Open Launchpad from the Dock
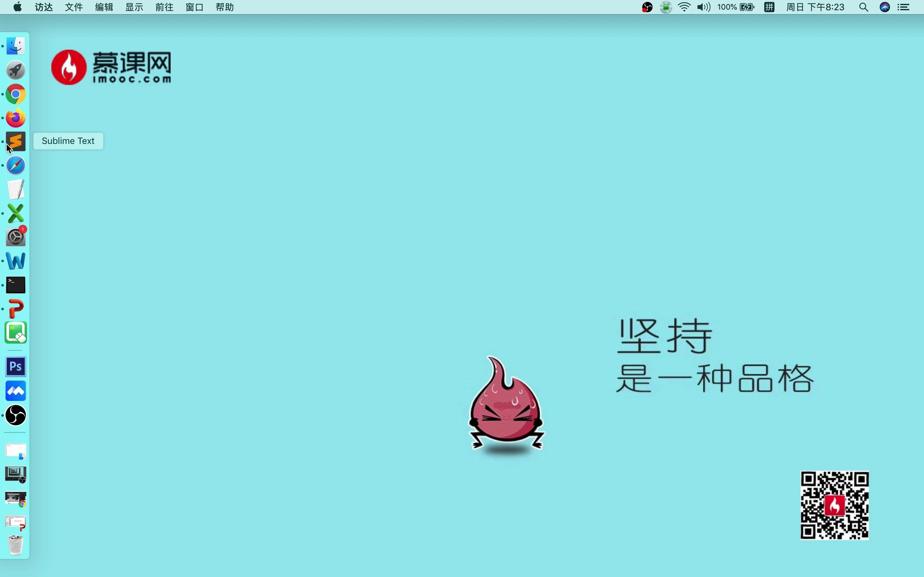Viewport: 924px width, 577px height. pos(15,70)
